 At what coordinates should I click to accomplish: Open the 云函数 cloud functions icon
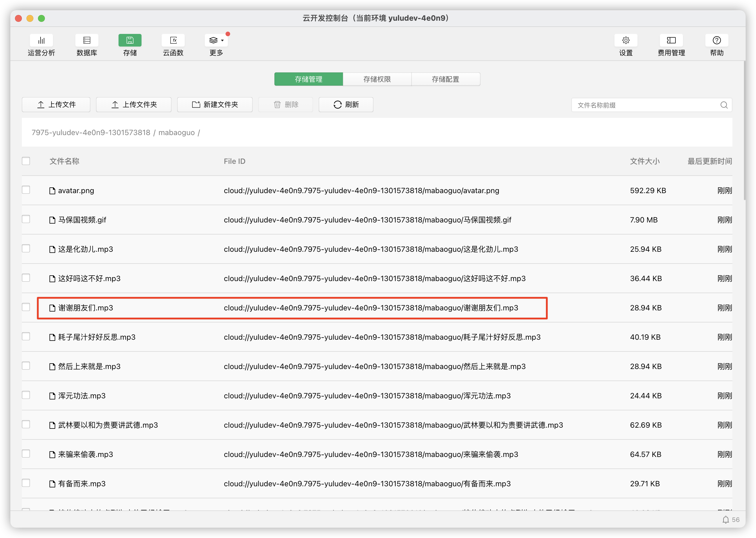pos(173,41)
